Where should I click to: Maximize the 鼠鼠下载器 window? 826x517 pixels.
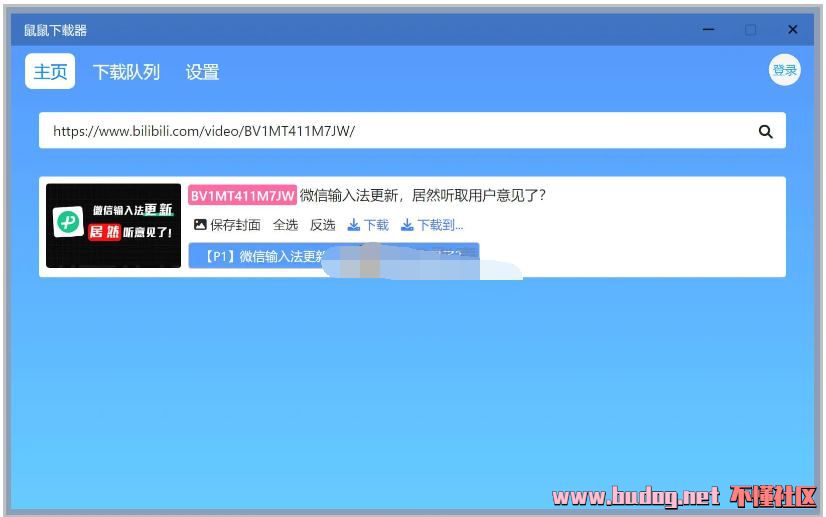(x=751, y=30)
